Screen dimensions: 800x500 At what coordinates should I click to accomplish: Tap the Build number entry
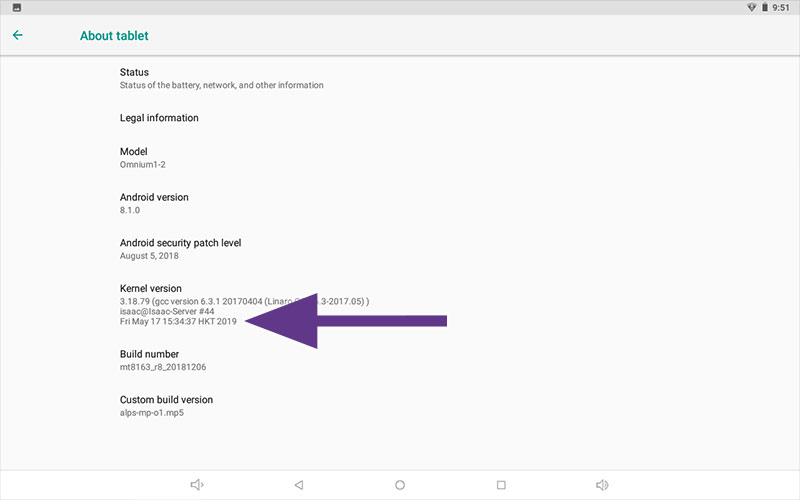(x=400, y=360)
